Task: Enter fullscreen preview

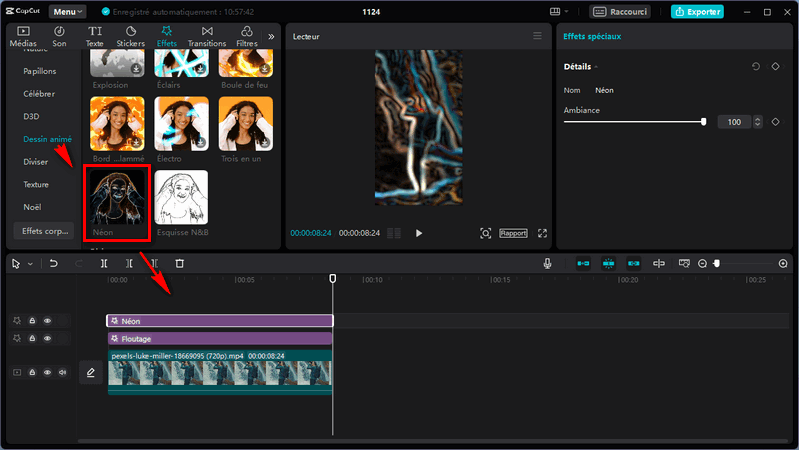Action: click(542, 233)
